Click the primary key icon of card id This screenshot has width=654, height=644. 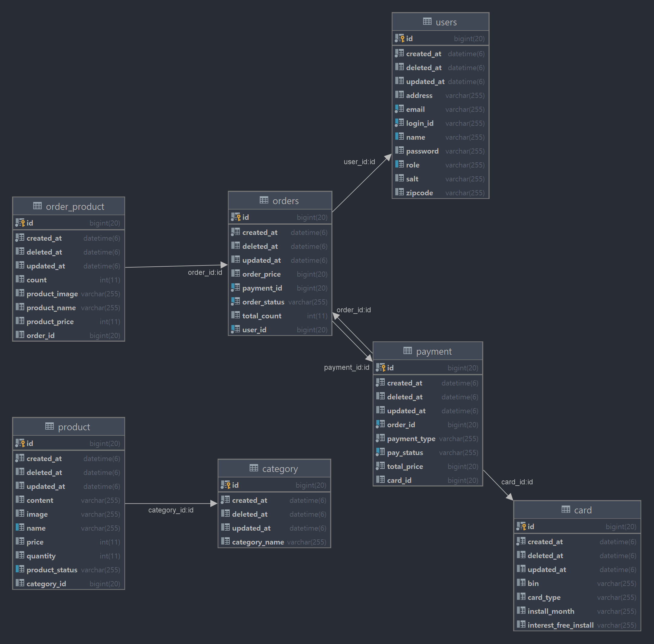(x=521, y=526)
